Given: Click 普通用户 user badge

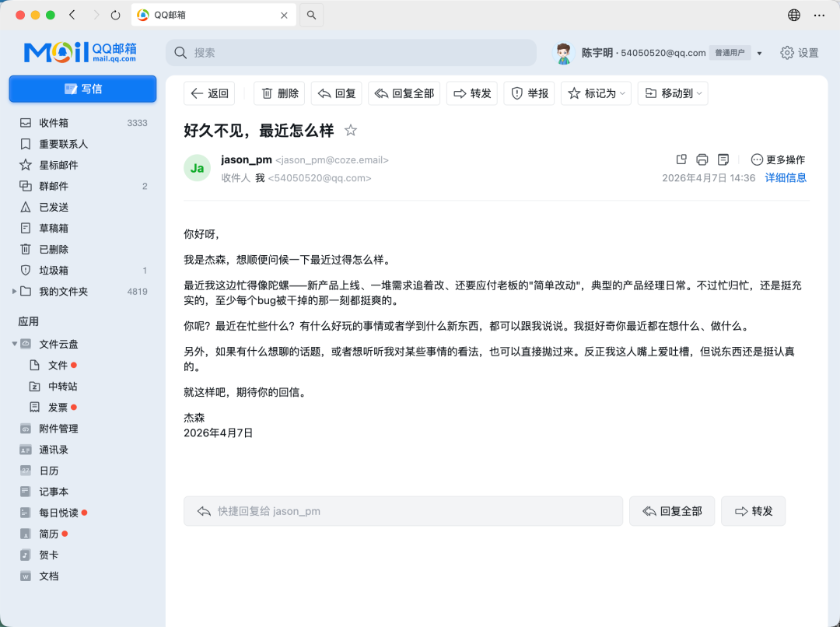Looking at the screenshot, I should click(730, 53).
